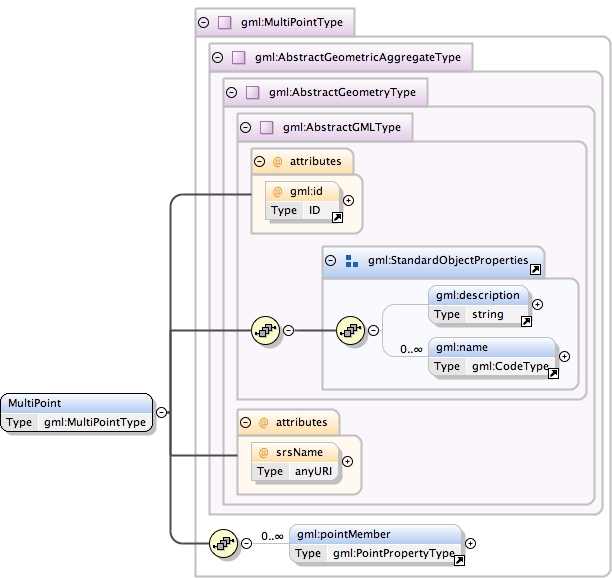612x578 pixels.
Task: Follow the reference arrow on gml:name
Action: (x=553, y=373)
